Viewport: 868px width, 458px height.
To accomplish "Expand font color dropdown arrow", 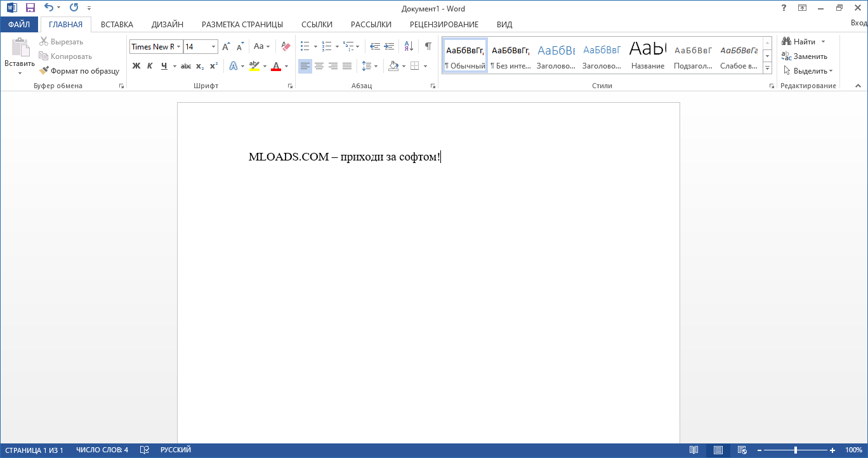I will pyautogui.click(x=286, y=66).
